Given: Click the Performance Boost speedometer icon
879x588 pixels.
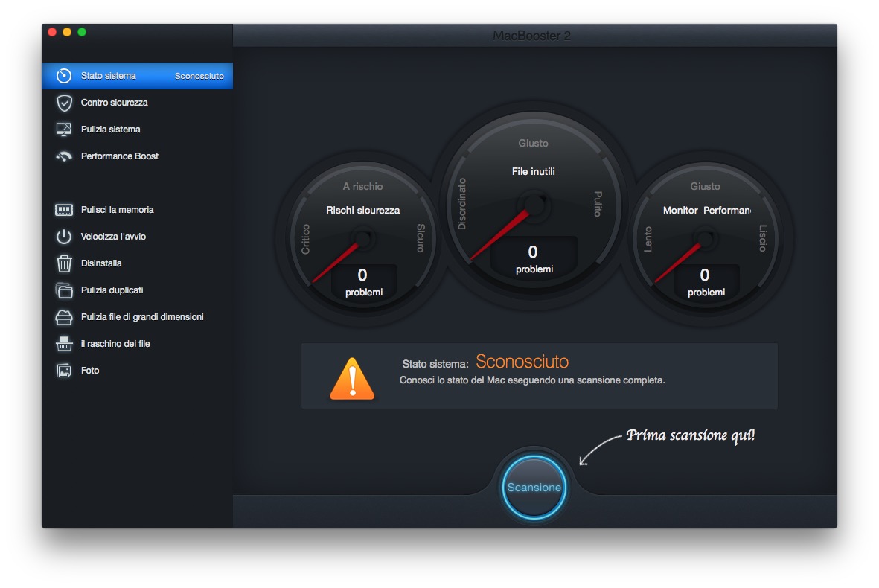Looking at the screenshot, I should 64,156.
